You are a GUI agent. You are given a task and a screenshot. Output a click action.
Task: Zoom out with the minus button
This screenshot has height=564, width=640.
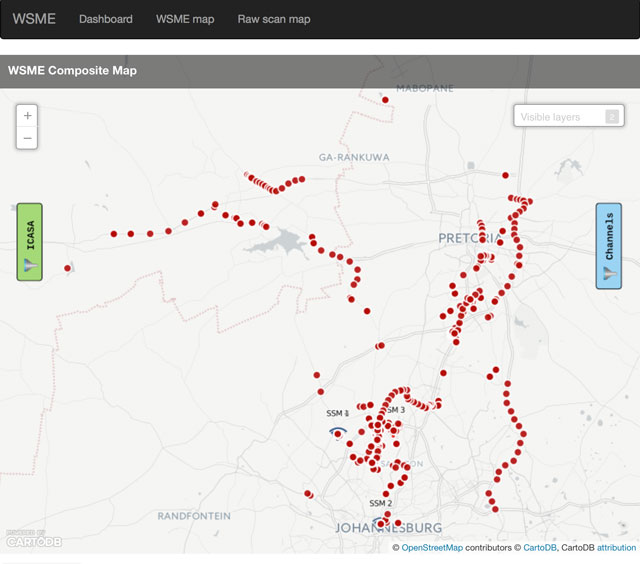pyautogui.click(x=27, y=138)
